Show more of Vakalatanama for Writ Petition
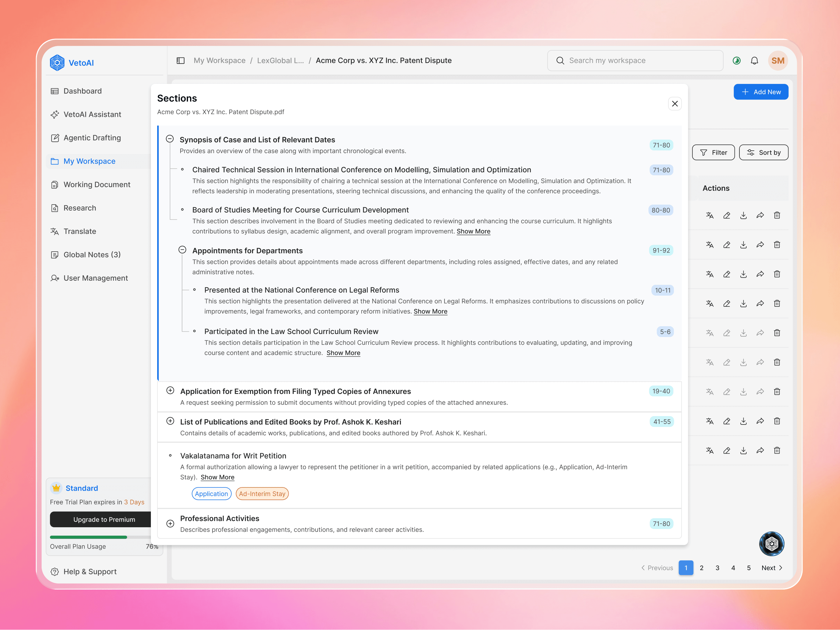This screenshot has width=840, height=630. 217,477
